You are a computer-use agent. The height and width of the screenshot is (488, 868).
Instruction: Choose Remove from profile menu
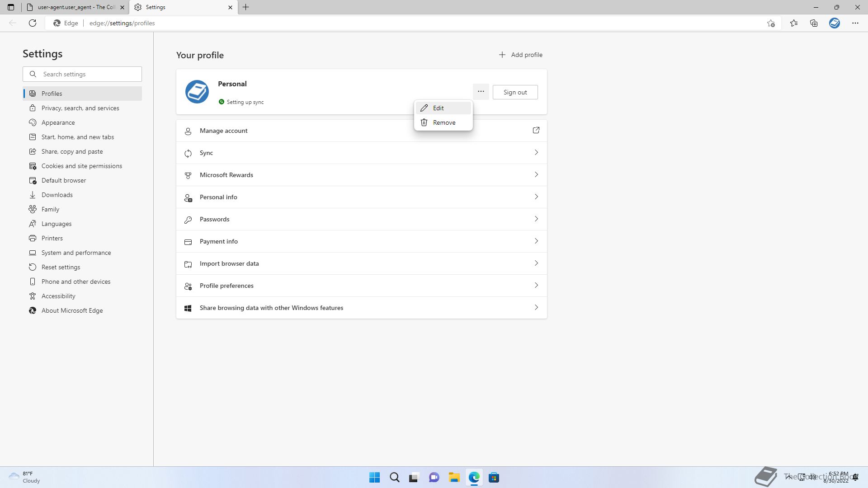[x=443, y=122]
